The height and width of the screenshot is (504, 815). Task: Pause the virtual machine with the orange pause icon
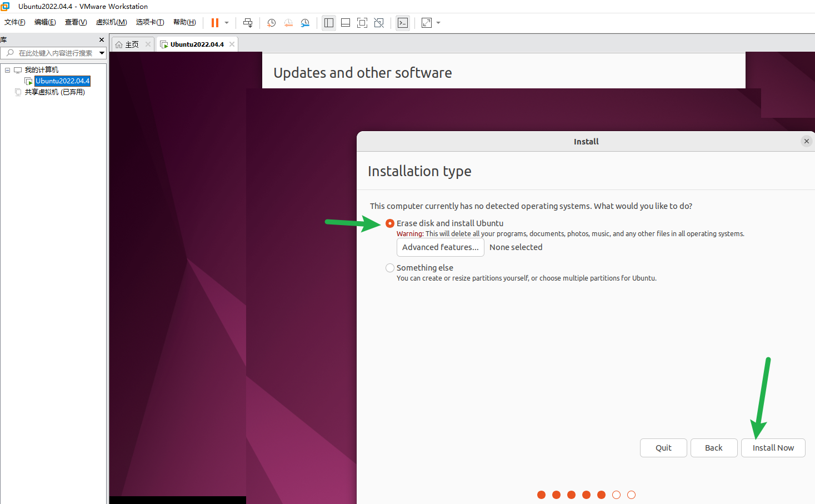pyautogui.click(x=214, y=23)
